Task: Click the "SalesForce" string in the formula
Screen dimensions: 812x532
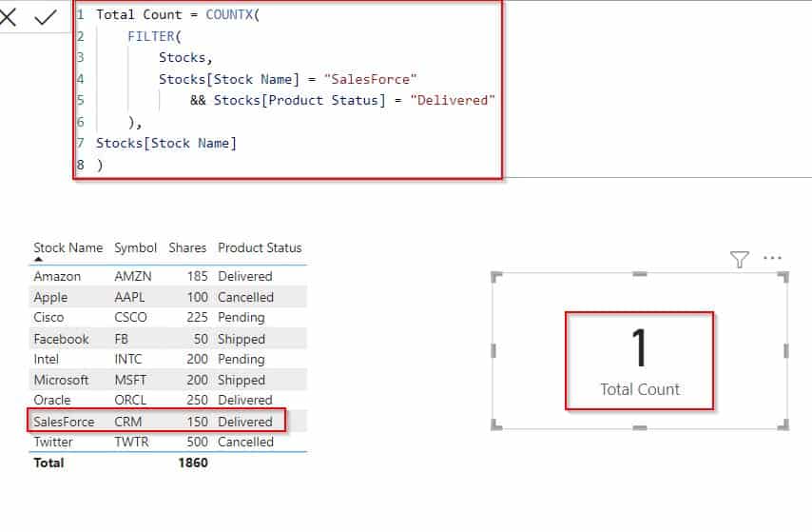Action: pos(370,79)
